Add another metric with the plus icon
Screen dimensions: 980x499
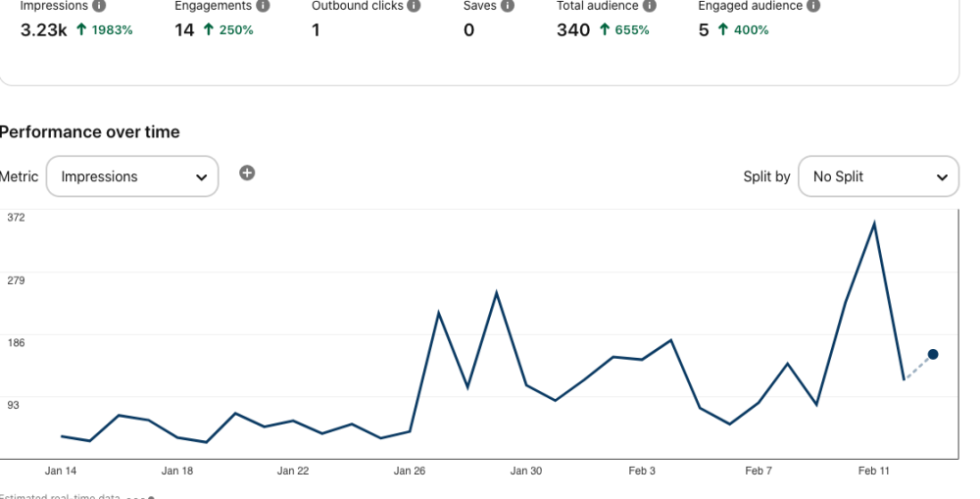[x=247, y=174]
